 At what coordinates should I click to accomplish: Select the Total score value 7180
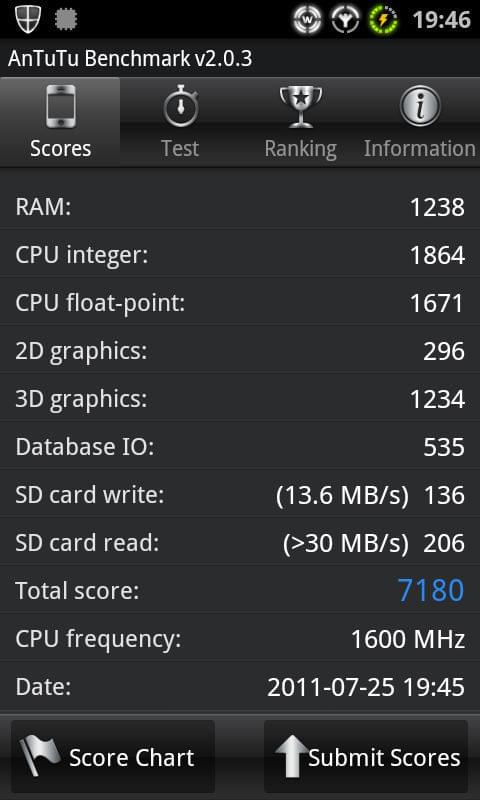[x=431, y=590]
